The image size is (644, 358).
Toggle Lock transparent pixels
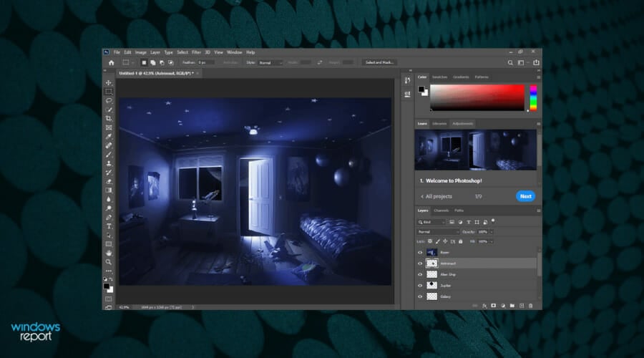coord(430,241)
